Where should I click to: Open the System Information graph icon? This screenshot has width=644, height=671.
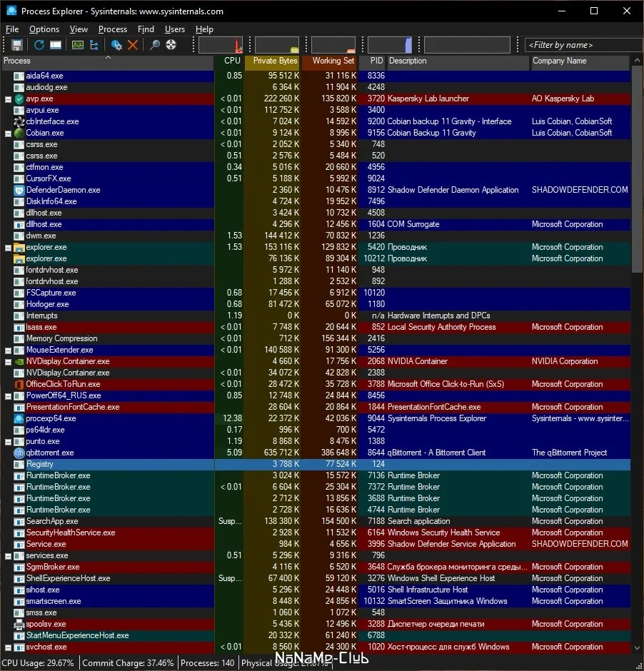click(77, 45)
